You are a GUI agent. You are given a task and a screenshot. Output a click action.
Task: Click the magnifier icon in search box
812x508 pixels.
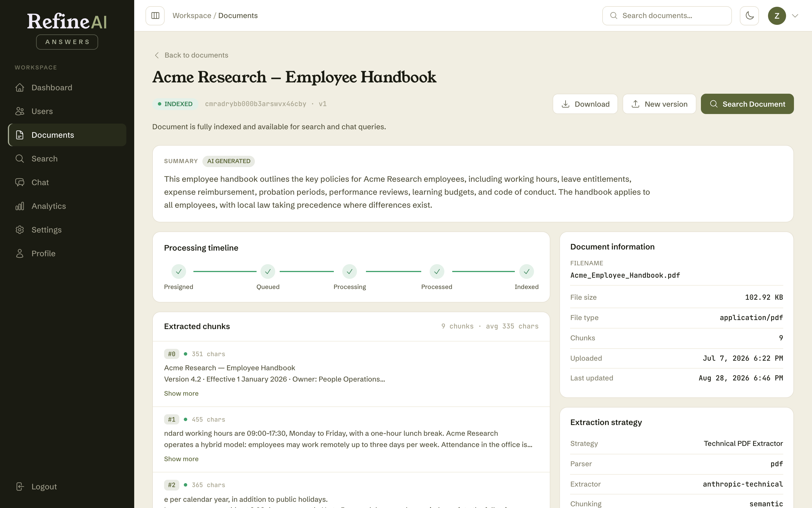[613, 16]
